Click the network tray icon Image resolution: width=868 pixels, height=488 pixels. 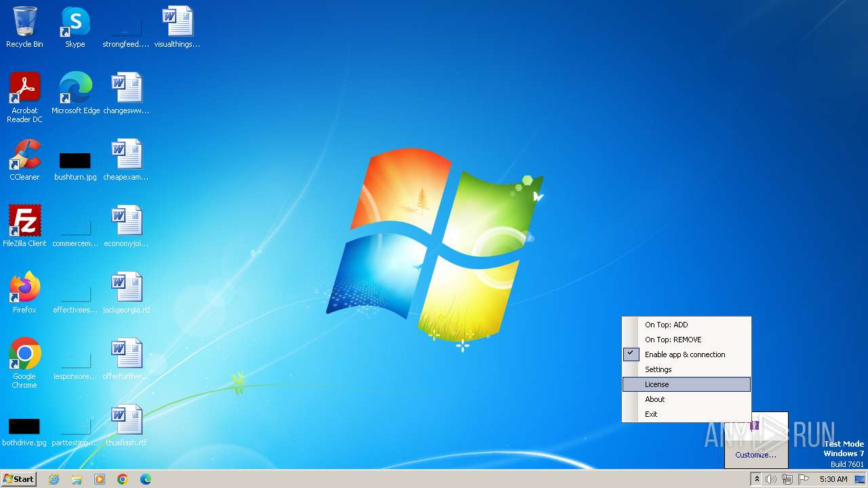(x=787, y=479)
